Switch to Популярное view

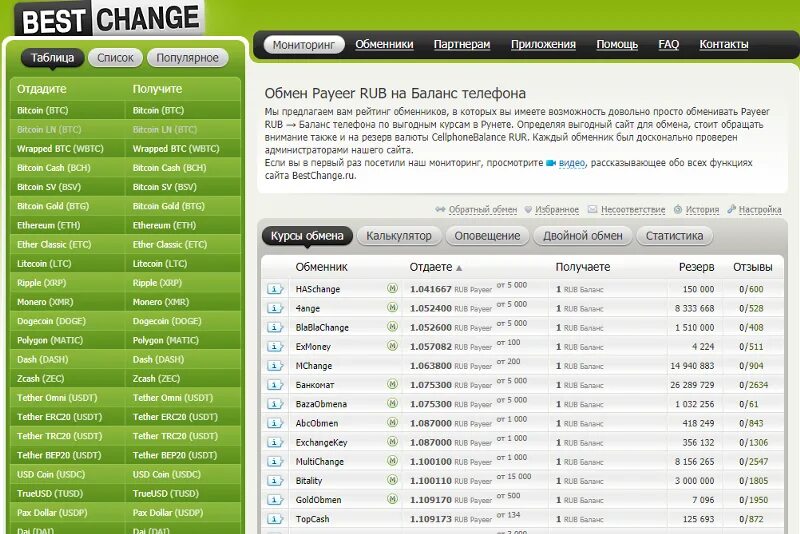(x=187, y=58)
